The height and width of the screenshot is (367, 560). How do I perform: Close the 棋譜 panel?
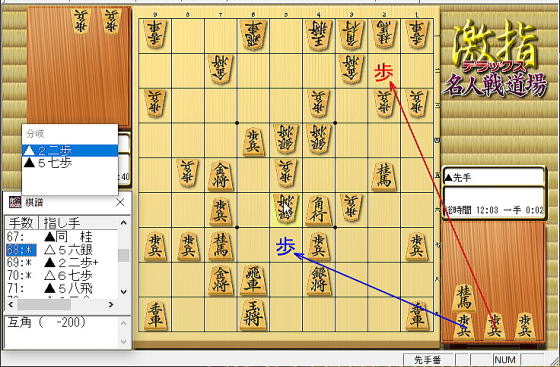(x=120, y=202)
